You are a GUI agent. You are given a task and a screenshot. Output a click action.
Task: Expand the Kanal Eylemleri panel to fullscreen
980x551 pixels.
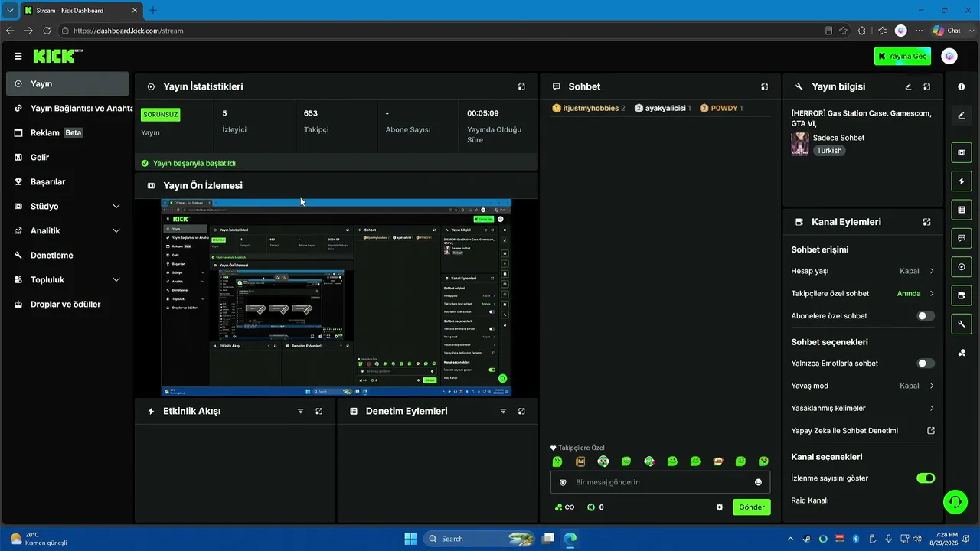click(x=927, y=222)
